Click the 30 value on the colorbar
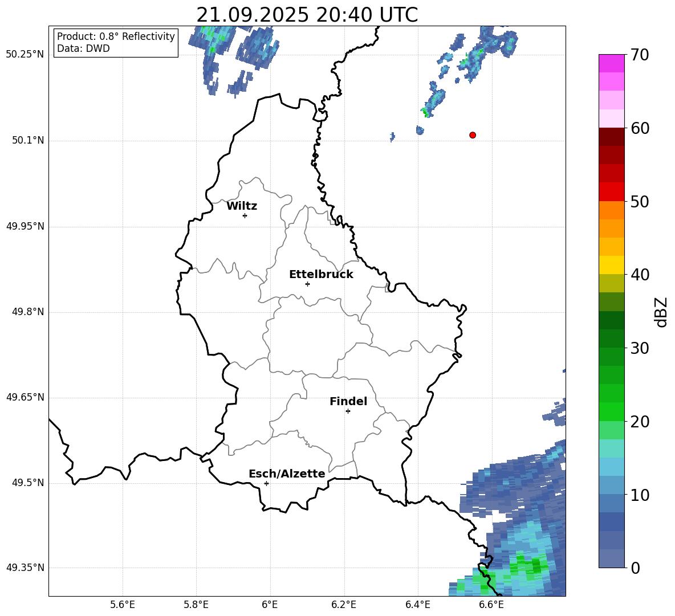Screen dimensions: 675x616 (640, 348)
